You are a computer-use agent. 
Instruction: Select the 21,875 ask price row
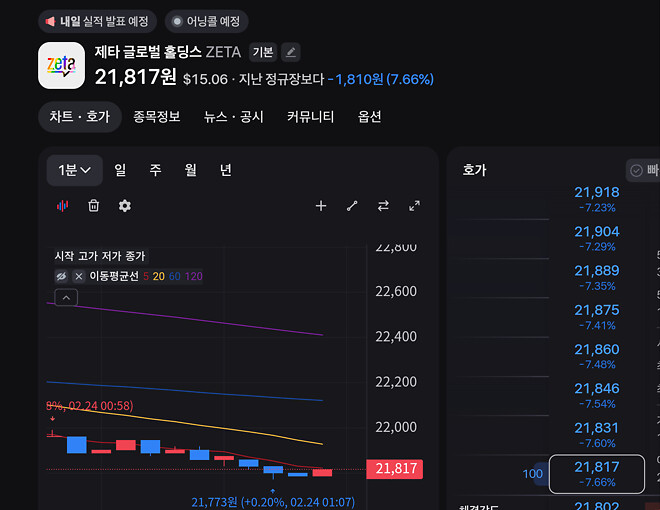[x=597, y=317]
